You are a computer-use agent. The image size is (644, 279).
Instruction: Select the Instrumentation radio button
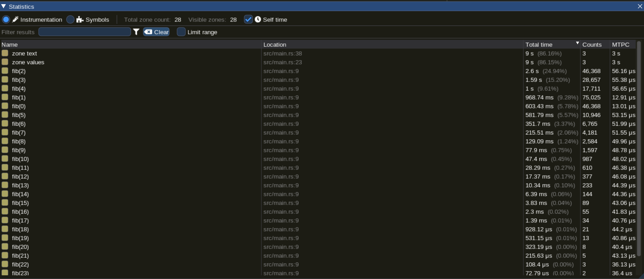6,19
